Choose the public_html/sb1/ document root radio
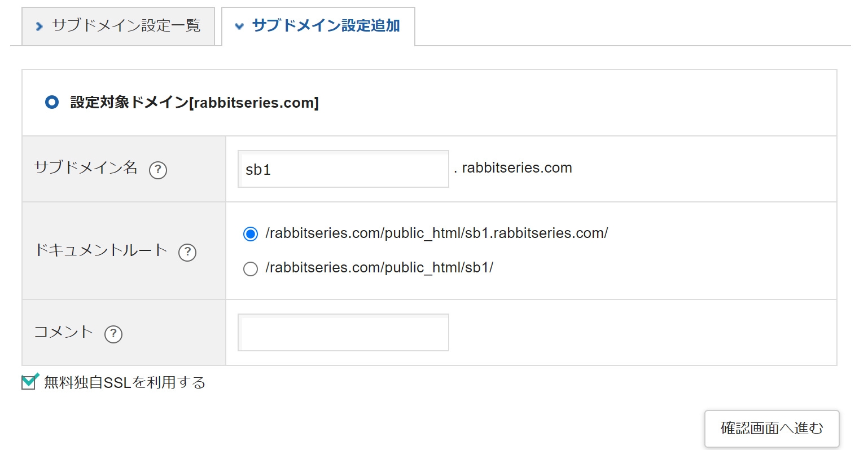Image resolution: width=868 pixels, height=450 pixels. pos(251,269)
